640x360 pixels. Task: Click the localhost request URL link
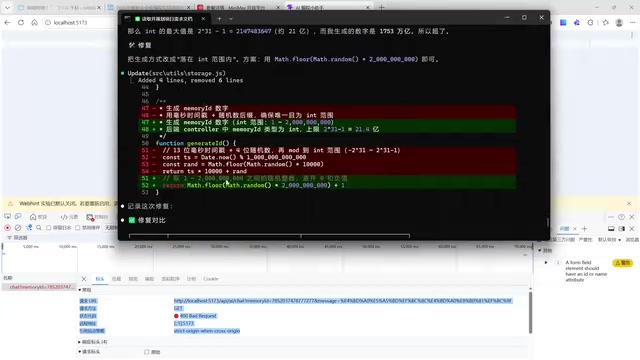[x=343, y=301]
